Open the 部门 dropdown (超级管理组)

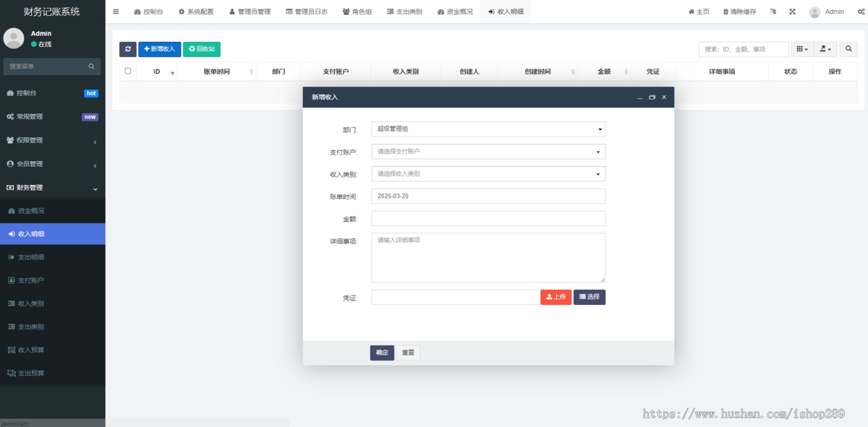pyautogui.click(x=488, y=129)
